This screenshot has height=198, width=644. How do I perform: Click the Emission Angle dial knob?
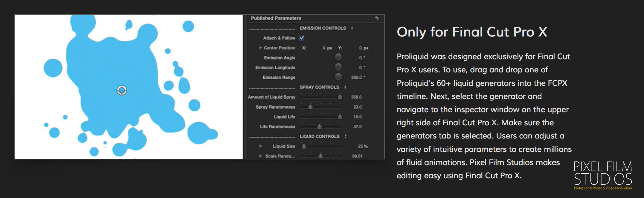point(338,57)
